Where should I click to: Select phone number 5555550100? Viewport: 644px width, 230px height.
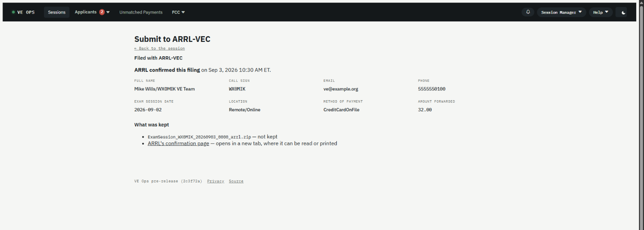[x=432, y=89]
